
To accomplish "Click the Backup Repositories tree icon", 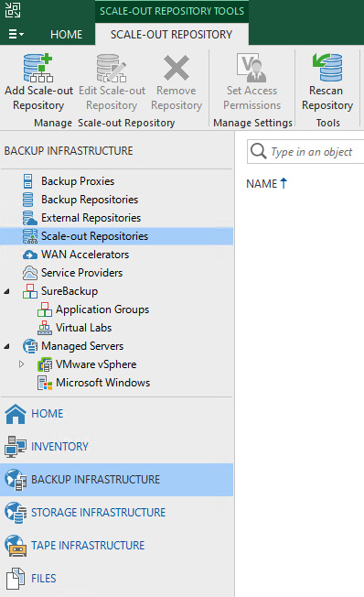I will (27, 200).
